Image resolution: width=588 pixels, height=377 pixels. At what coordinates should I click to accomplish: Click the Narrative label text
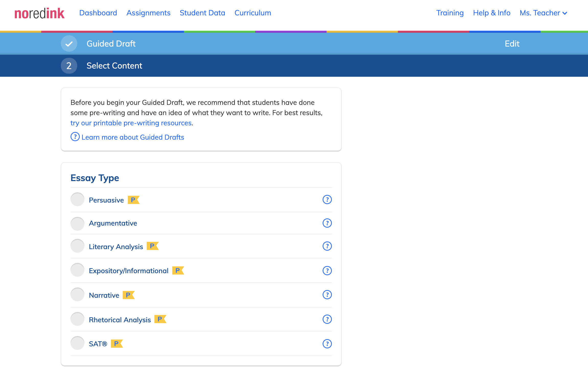104,295
